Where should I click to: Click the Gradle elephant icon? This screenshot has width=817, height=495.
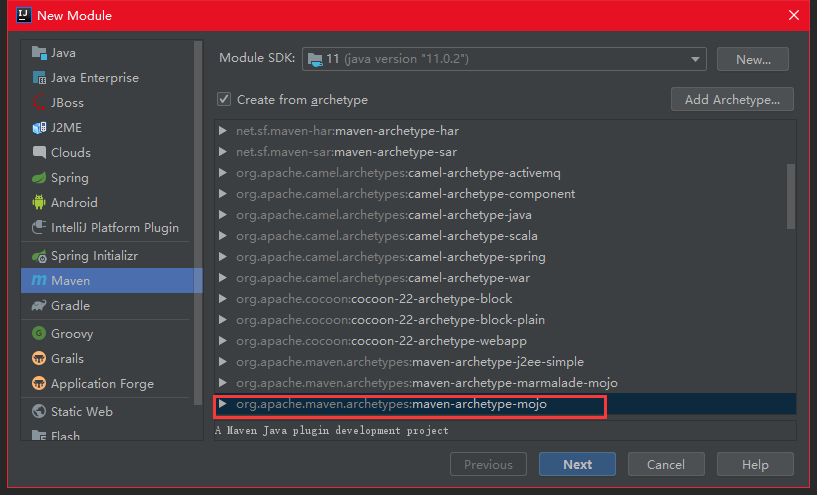(x=39, y=305)
